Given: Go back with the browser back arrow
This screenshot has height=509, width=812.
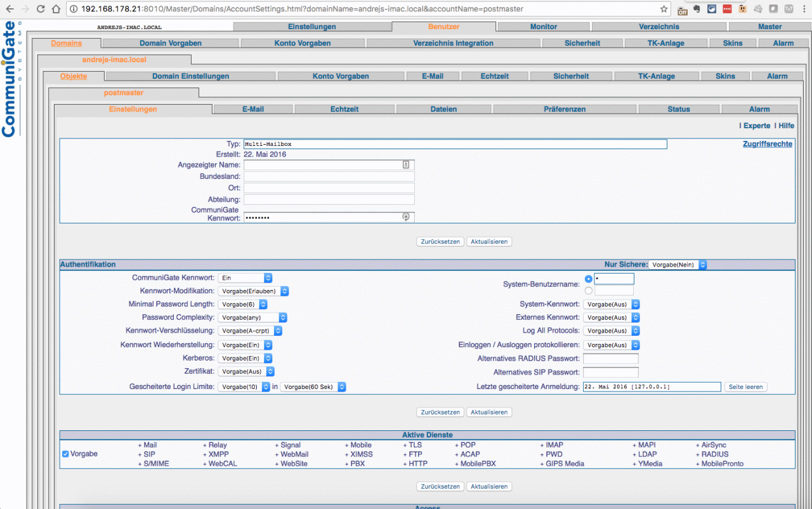Looking at the screenshot, I should 10,9.
